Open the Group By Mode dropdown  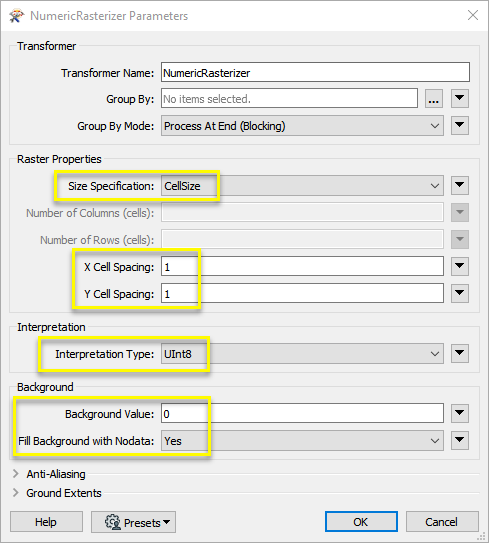point(302,126)
